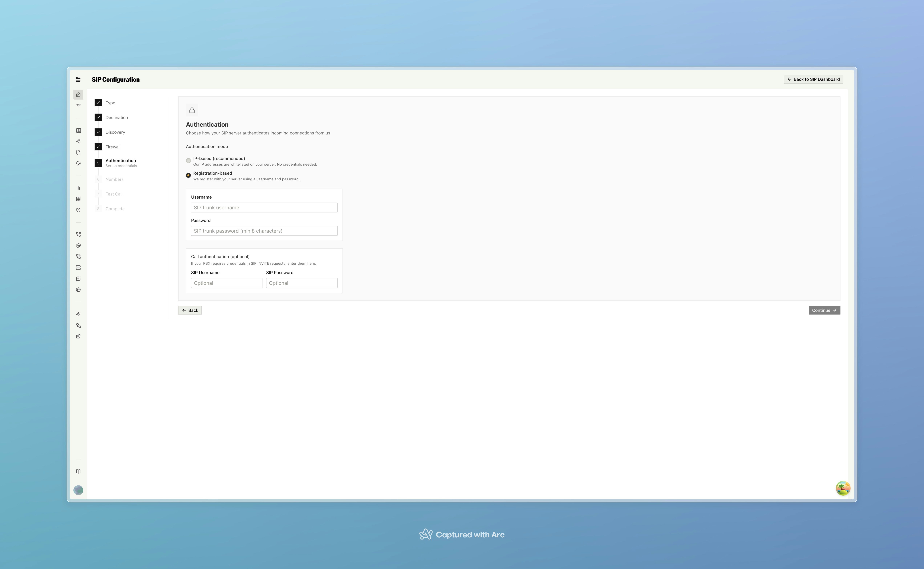Collapse the sidebar via the hamburger icon
This screenshot has width=924, height=569.
click(78, 79)
